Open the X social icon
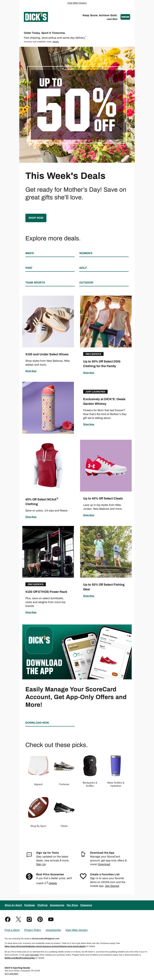This screenshot has width=154, height=980. (18, 919)
